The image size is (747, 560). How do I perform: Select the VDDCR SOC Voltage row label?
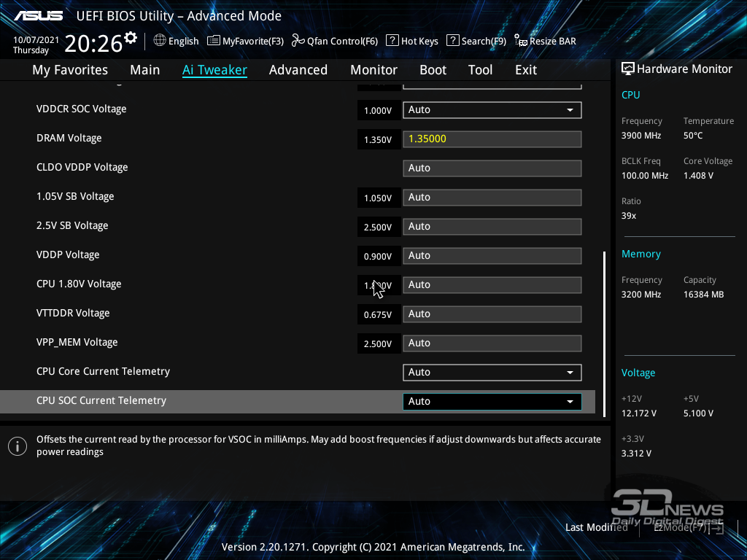[x=82, y=109]
